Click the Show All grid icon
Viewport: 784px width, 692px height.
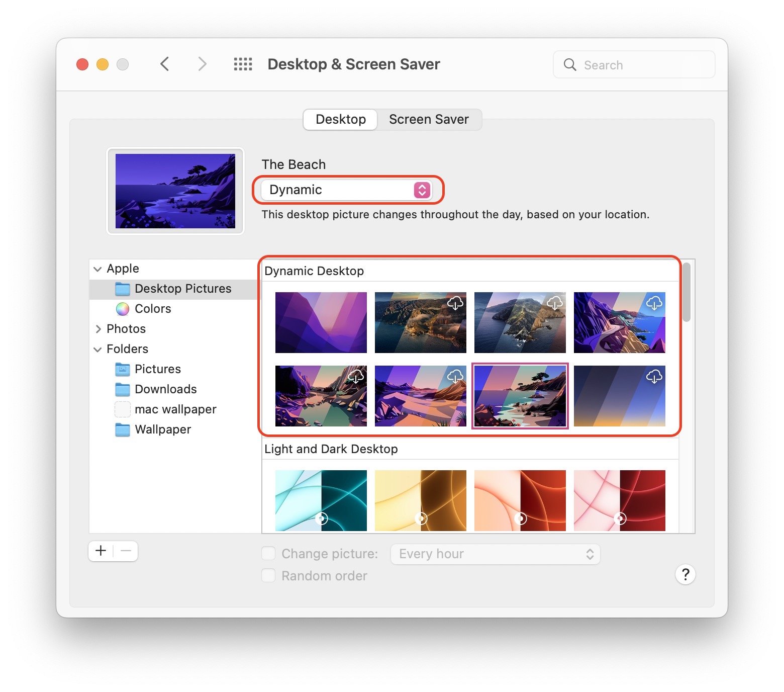[243, 64]
